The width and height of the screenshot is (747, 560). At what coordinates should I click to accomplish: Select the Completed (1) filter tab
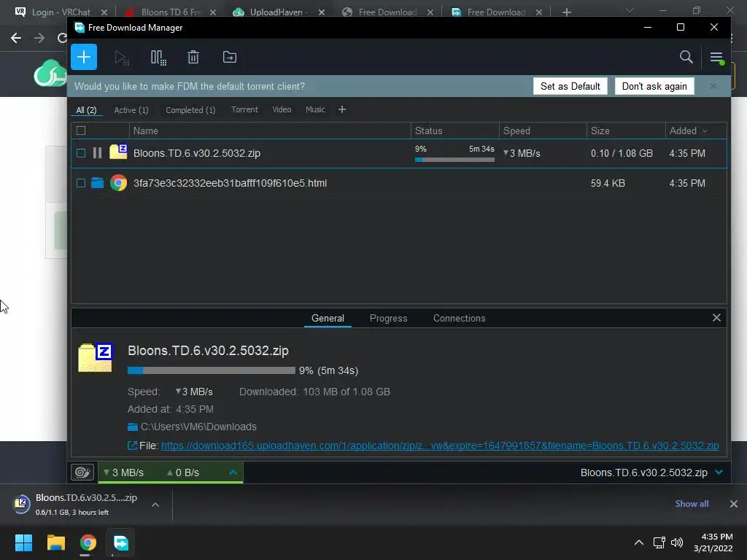190,110
